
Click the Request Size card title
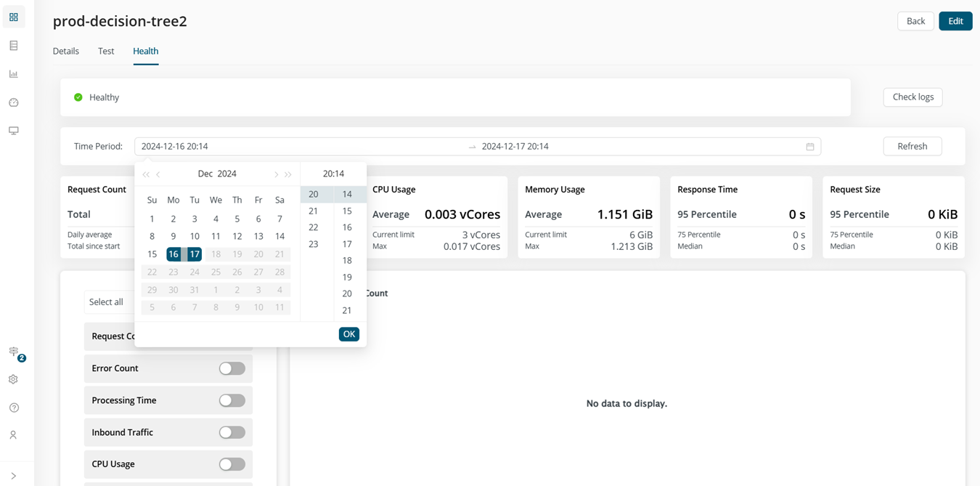click(855, 190)
